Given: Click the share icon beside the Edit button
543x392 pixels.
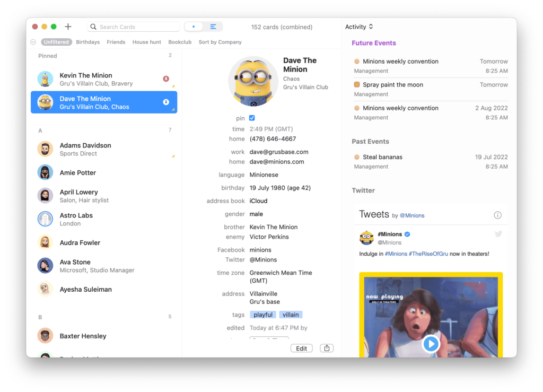Looking at the screenshot, I should pyautogui.click(x=327, y=347).
